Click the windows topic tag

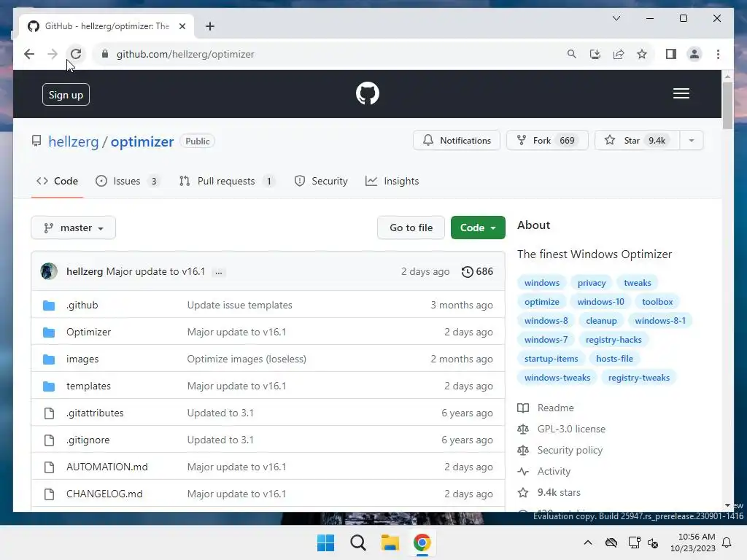(x=542, y=283)
